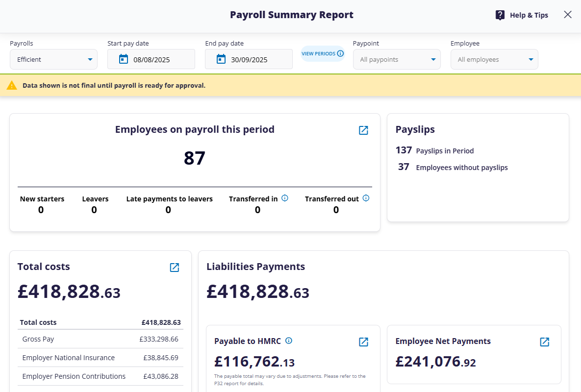Click info icon next to Transferred in

(285, 198)
